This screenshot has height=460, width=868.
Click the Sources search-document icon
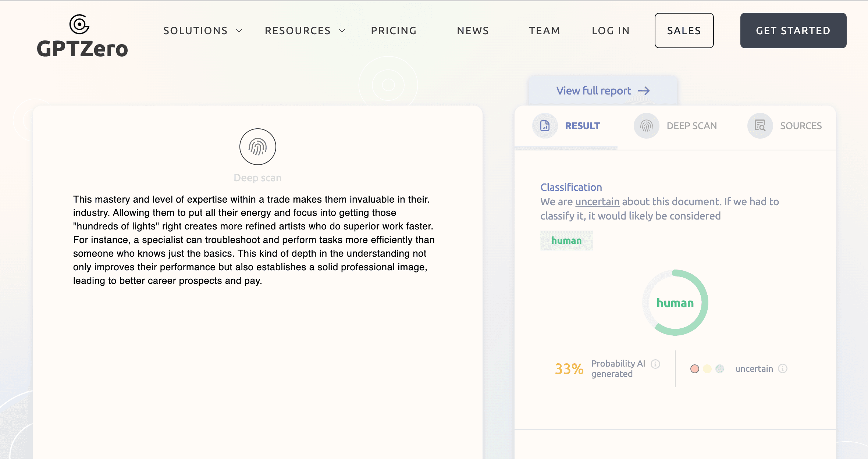759,126
